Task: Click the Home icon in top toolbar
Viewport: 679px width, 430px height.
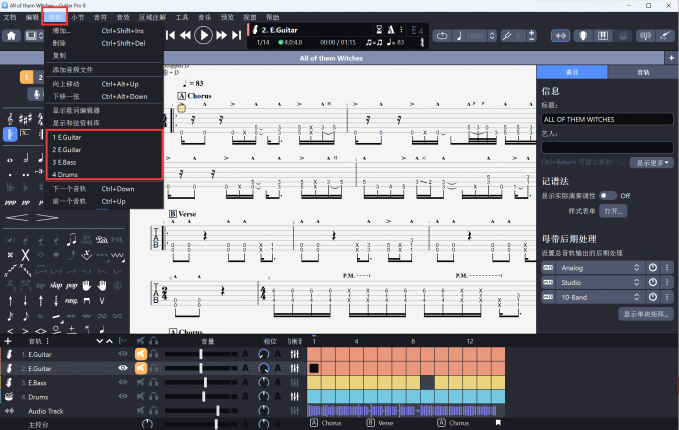Action: (x=13, y=35)
